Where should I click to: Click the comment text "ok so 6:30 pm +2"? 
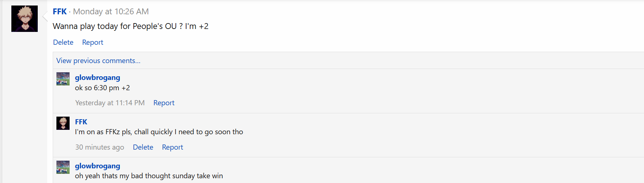point(102,88)
